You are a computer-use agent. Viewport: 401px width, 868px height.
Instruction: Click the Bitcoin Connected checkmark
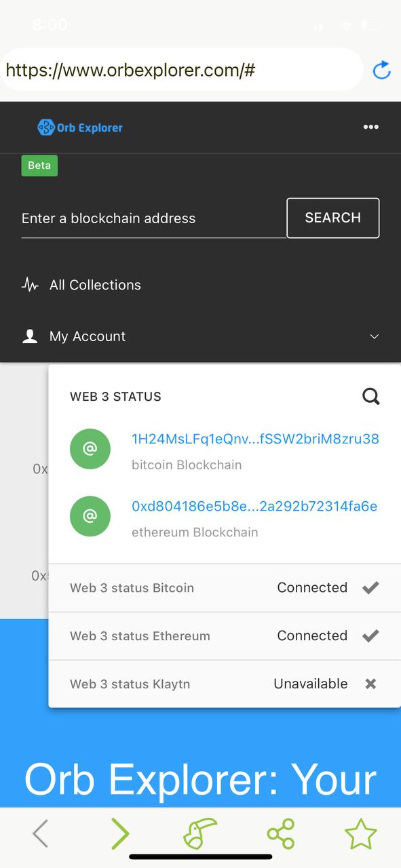tap(370, 588)
